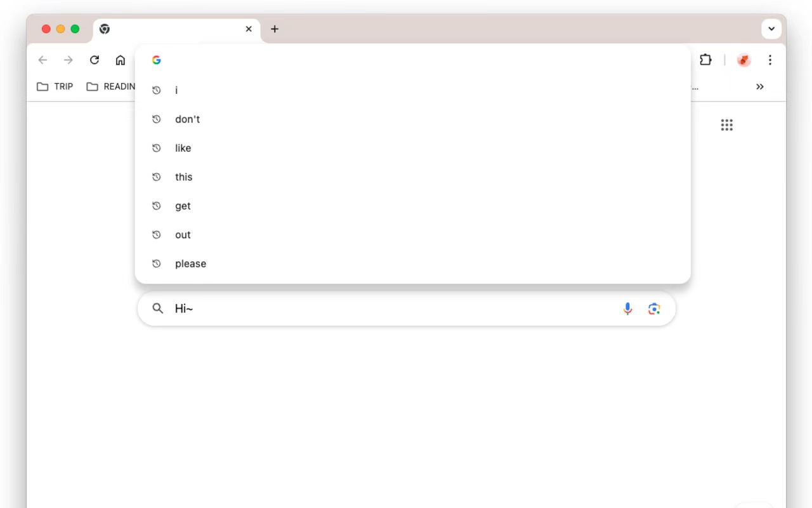Reload the page with the refresh icon
This screenshot has height=508, width=812.
95,60
